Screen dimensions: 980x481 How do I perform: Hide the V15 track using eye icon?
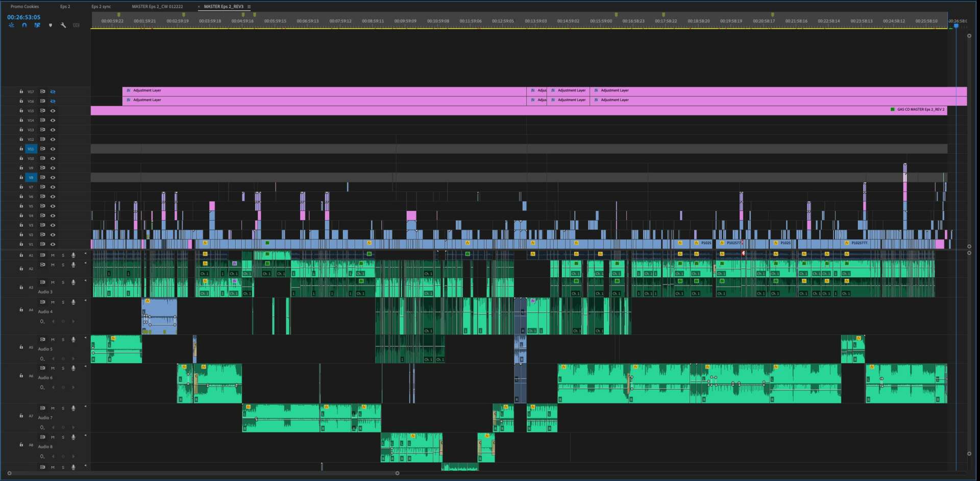pyautogui.click(x=53, y=110)
